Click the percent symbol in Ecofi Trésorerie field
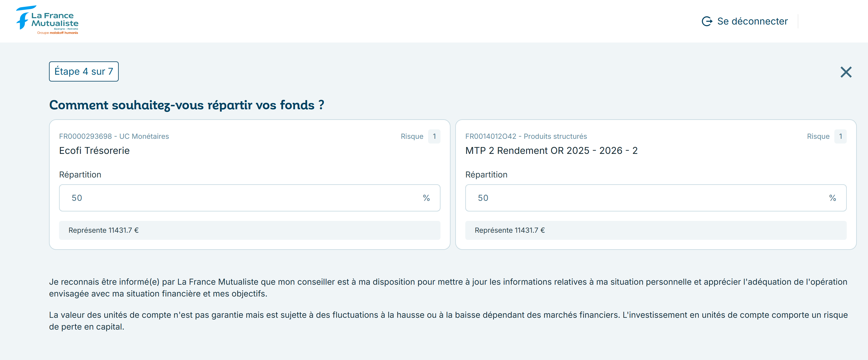This screenshot has width=868, height=360. pyautogui.click(x=426, y=198)
